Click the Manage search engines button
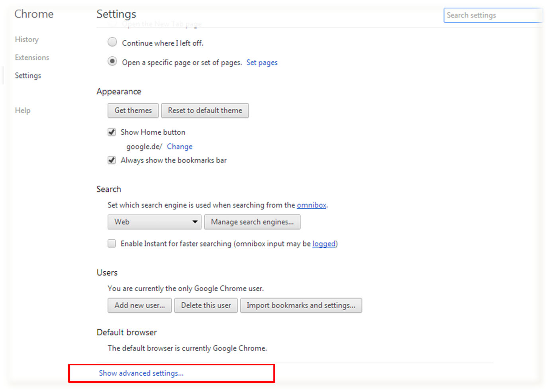Viewport: 549px width, 392px height. pyautogui.click(x=252, y=222)
